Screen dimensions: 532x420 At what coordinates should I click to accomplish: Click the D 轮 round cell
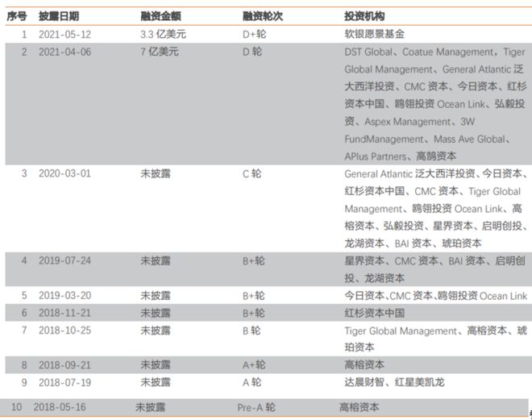[x=252, y=52]
